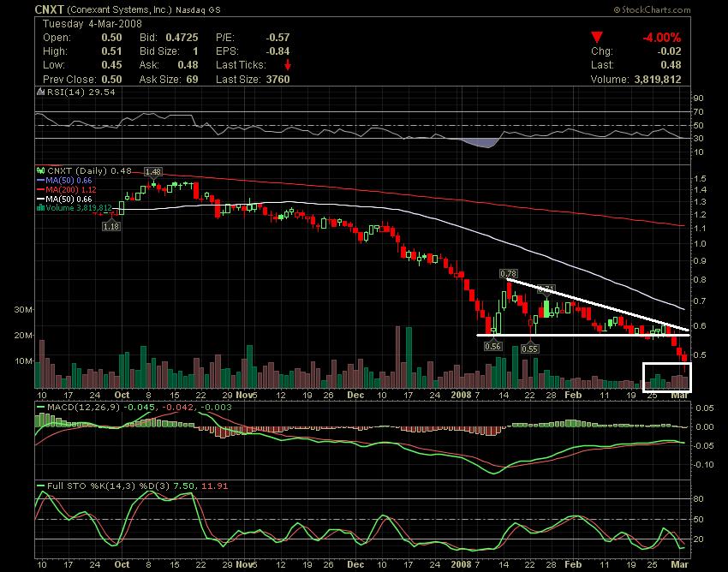This screenshot has height=572, width=728.
Task: Click the -4.00% percent change
Action: pyautogui.click(x=661, y=38)
